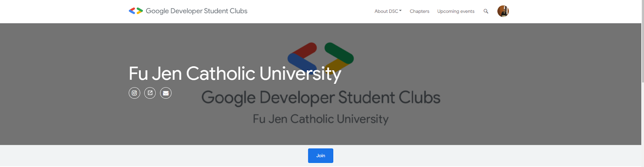Click the Developer Student Clubs bracket logo icon

point(136,11)
